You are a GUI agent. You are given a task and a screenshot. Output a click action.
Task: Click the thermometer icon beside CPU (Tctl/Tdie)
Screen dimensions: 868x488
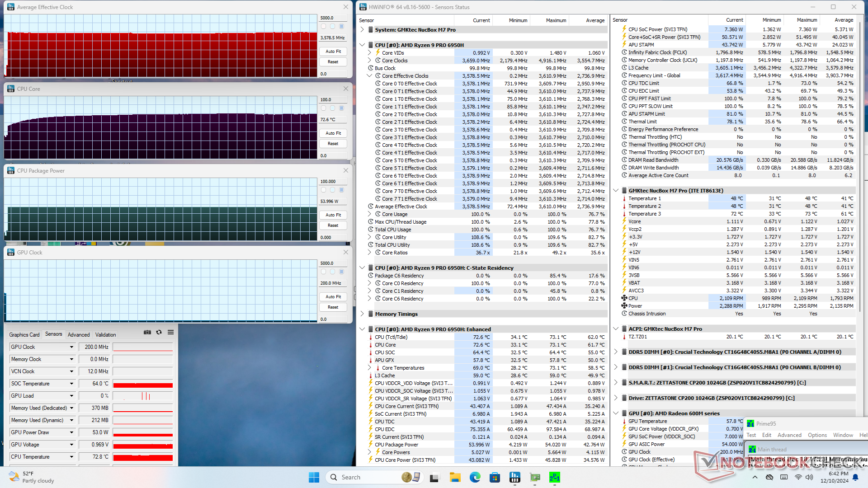(x=371, y=337)
